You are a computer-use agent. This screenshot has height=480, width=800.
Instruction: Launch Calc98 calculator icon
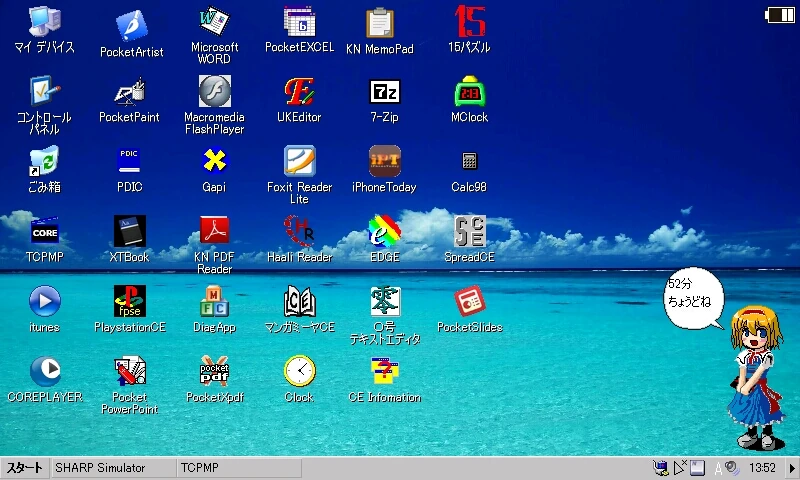pos(469,161)
